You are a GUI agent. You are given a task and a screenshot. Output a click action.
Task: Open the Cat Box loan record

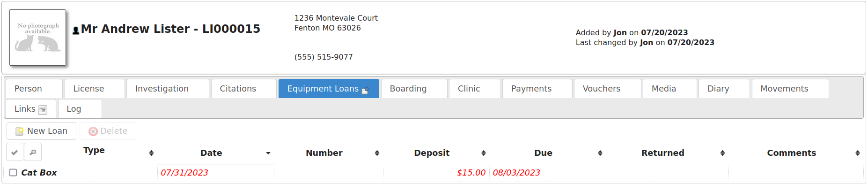(x=39, y=173)
